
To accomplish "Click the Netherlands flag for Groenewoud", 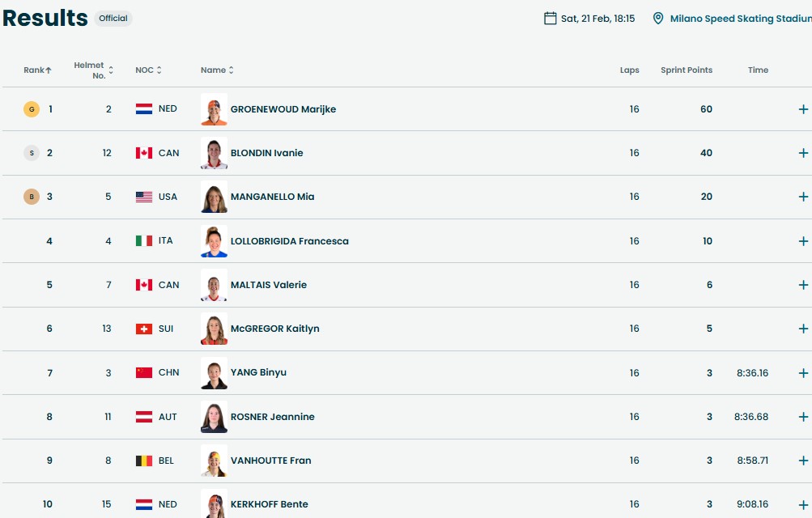I will click(x=144, y=109).
